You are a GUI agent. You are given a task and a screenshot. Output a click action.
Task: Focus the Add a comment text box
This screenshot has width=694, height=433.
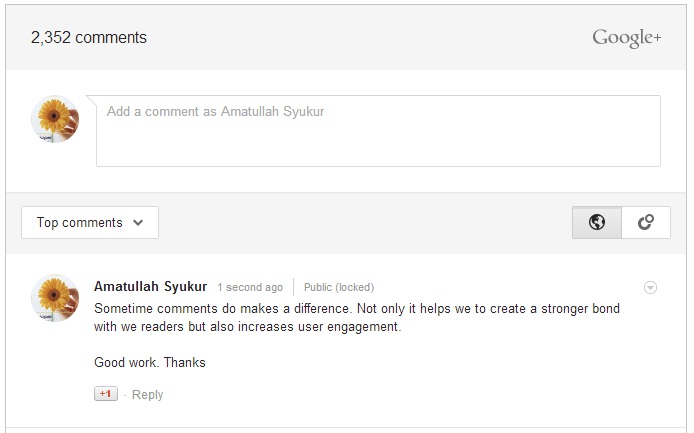pyautogui.click(x=378, y=131)
